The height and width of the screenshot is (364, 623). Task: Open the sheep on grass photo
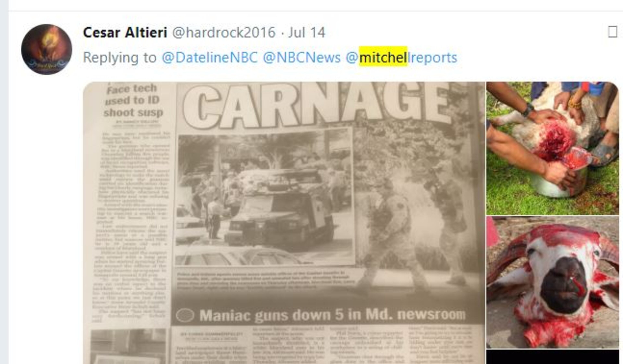553,148
